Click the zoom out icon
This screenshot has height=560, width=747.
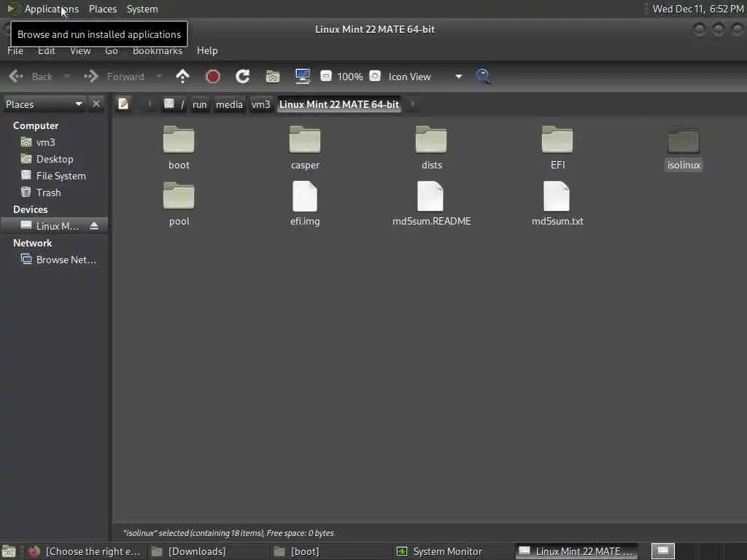(326, 76)
